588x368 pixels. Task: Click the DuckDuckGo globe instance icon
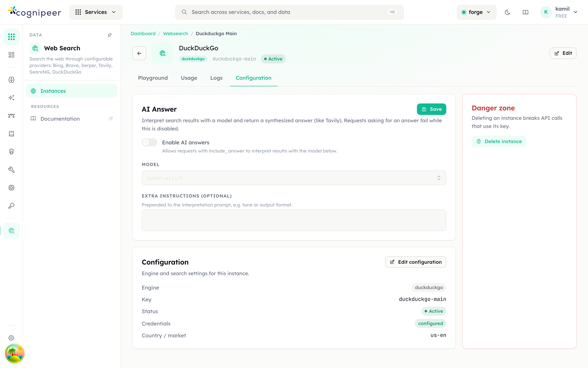tap(163, 53)
